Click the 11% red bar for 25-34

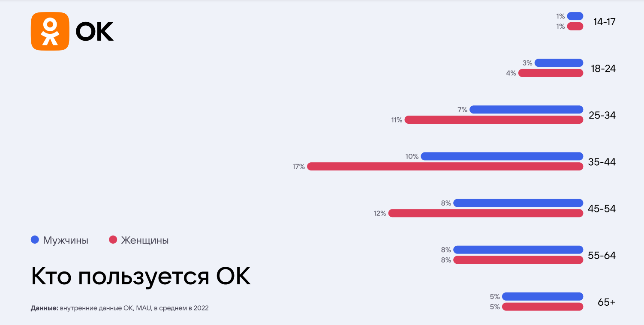coord(494,120)
